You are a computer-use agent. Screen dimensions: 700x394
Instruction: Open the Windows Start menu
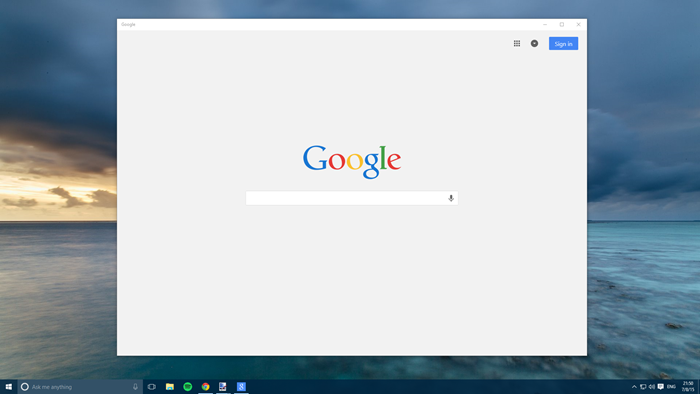(8, 387)
